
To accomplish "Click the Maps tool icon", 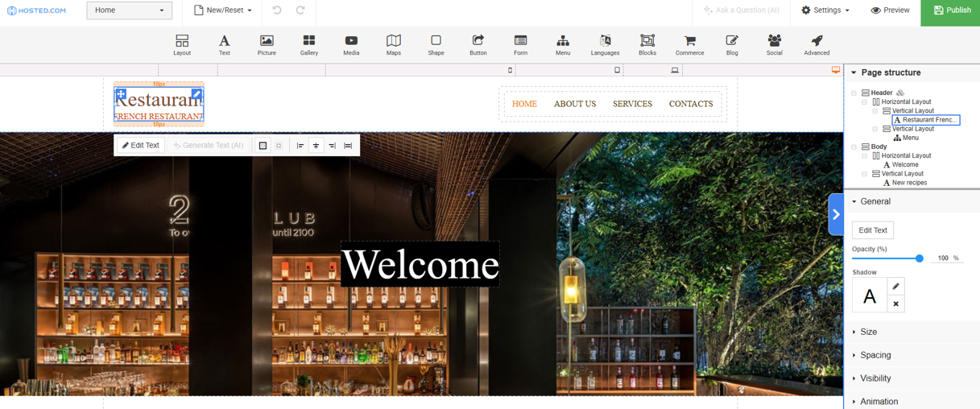I will click(x=393, y=45).
